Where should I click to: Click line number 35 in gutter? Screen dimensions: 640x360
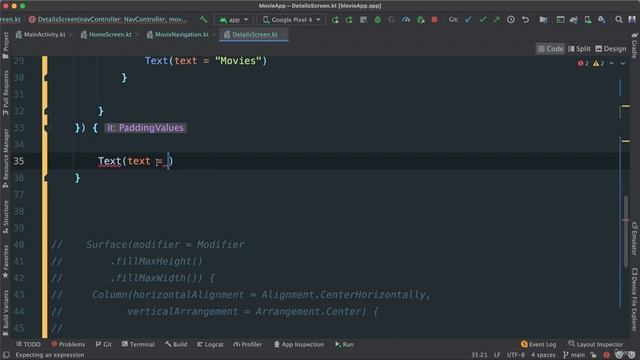(x=19, y=161)
